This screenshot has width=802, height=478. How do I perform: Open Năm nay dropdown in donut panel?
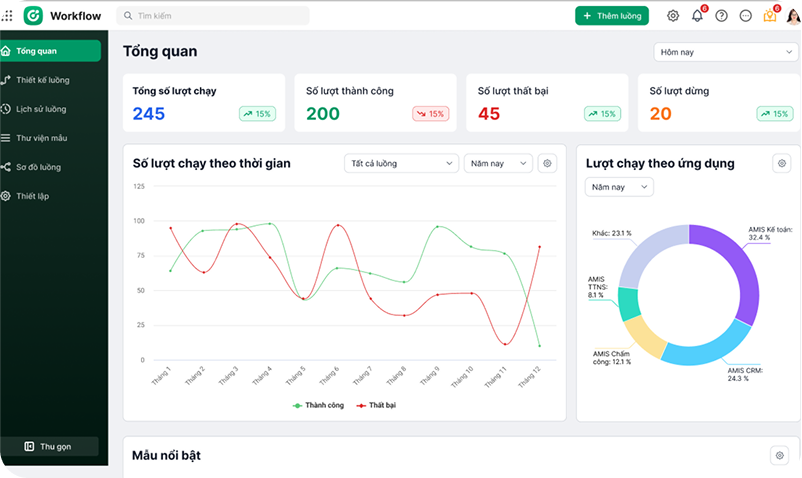(x=619, y=187)
